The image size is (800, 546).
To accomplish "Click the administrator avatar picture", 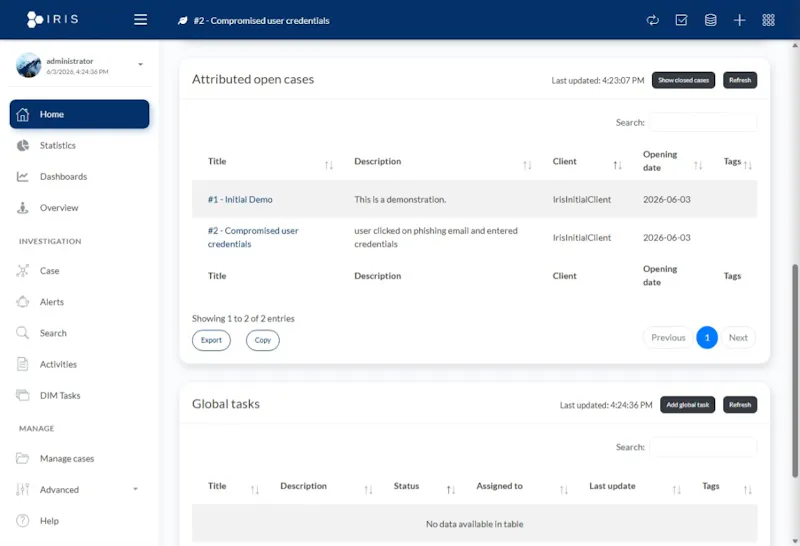I will pos(29,65).
